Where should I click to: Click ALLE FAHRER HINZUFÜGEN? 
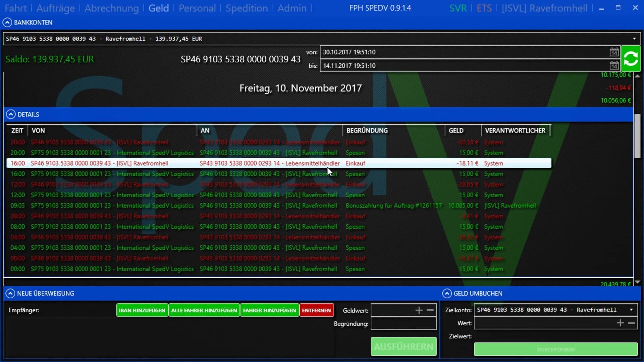pyautogui.click(x=204, y=310)
